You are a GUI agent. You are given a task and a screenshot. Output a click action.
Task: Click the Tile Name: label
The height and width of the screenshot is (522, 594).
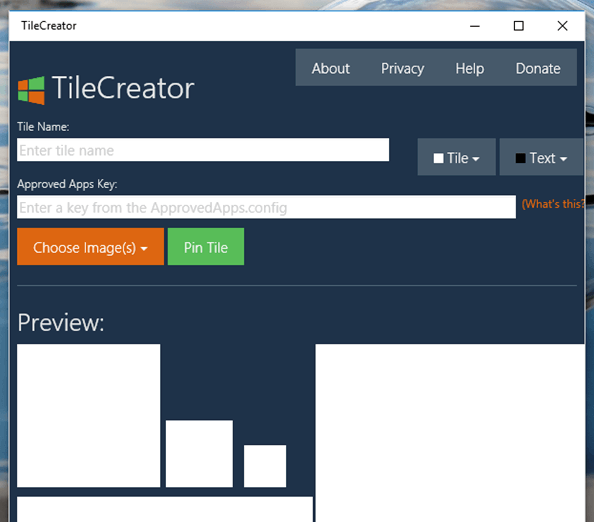coord(43,127)
